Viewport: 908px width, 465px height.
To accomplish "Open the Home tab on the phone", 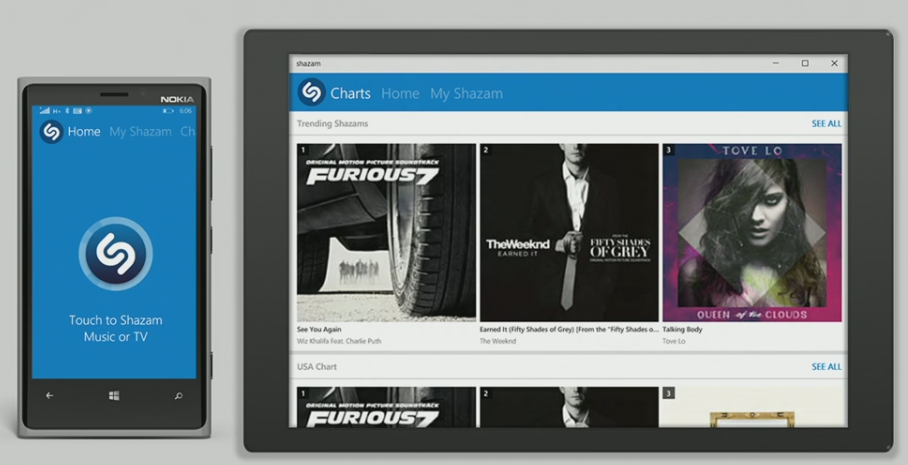I will (x=84, y=132).
